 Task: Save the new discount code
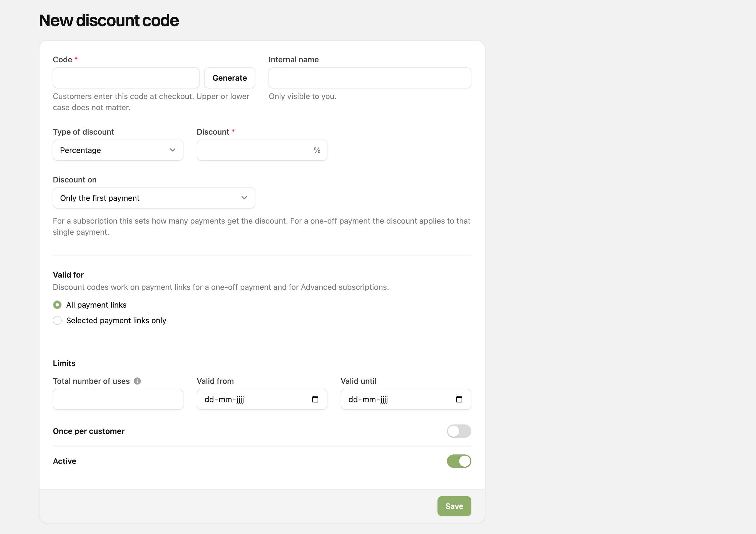454,506
